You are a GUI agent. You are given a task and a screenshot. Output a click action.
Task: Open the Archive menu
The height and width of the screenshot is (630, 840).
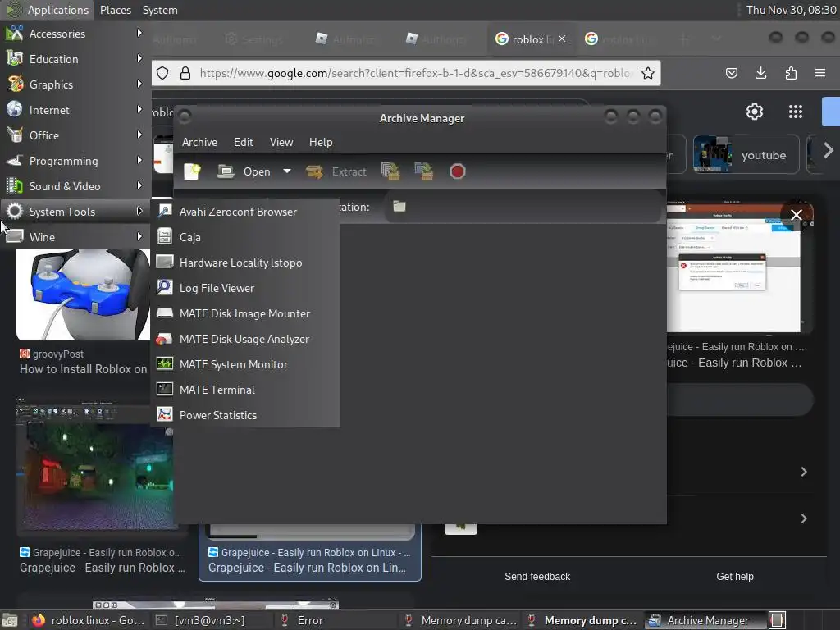199,142
